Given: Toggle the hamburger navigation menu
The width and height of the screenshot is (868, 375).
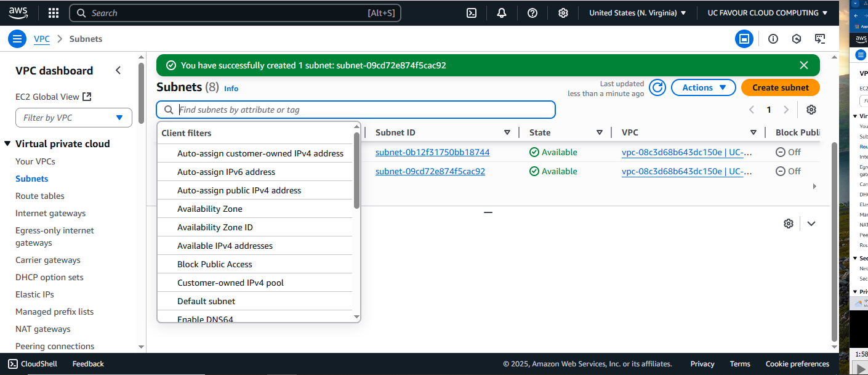Looking at the screenshot, I should click(17, 39).
